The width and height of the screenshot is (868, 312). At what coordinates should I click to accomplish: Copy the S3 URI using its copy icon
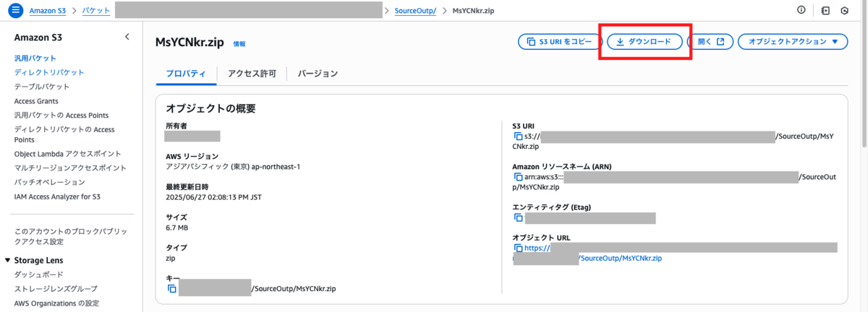[518, 136]
